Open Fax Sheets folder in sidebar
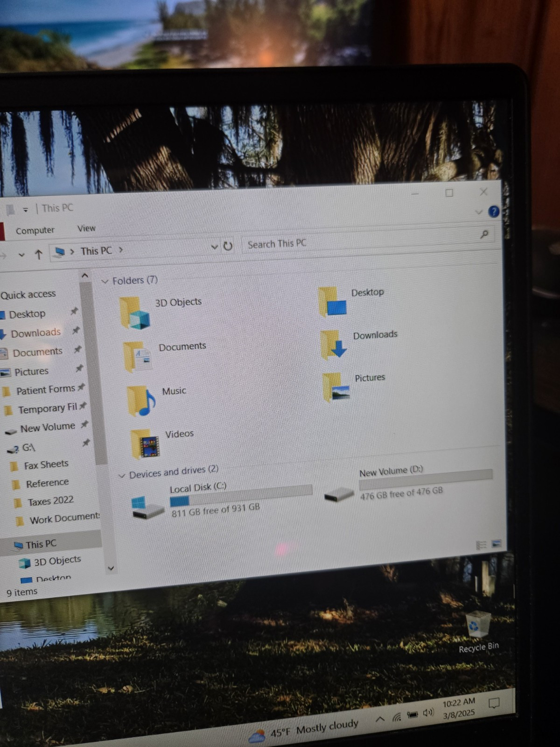 [46, 465]
